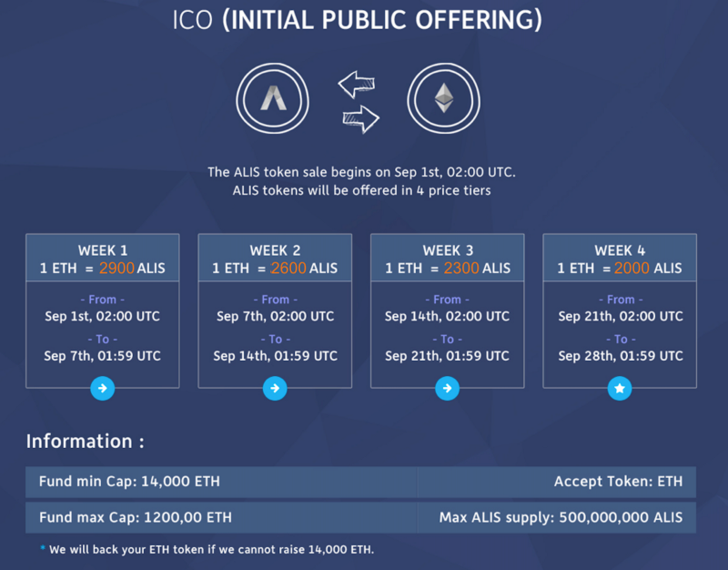Click the right-pointing sketch arrow
The image size is (728, 570).
[361, 119]
